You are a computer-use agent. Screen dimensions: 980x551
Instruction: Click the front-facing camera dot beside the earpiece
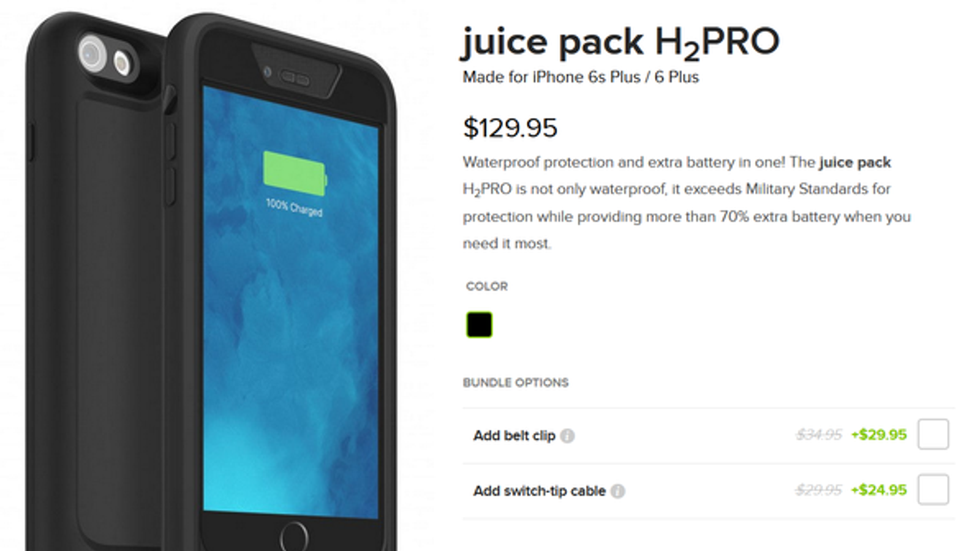click(267, 72)
